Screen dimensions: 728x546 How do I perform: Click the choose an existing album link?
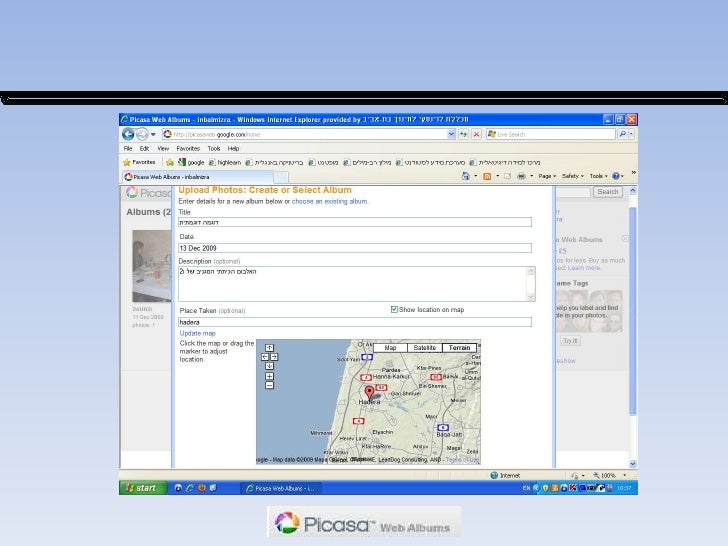329,202
